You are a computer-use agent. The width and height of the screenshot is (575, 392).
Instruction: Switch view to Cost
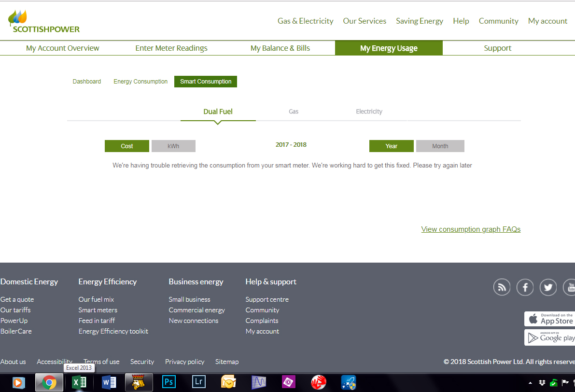[x=127, y=146]
